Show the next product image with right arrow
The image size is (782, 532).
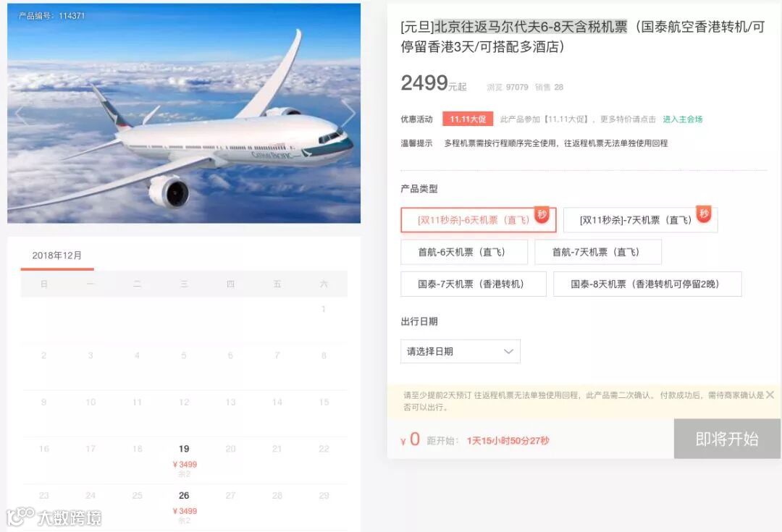click(x=348, y=113)
